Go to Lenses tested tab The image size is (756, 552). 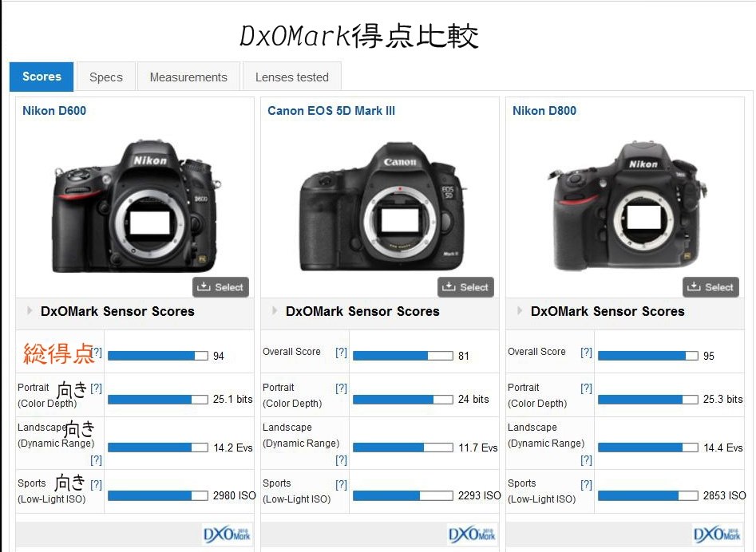tap(292, 77)
